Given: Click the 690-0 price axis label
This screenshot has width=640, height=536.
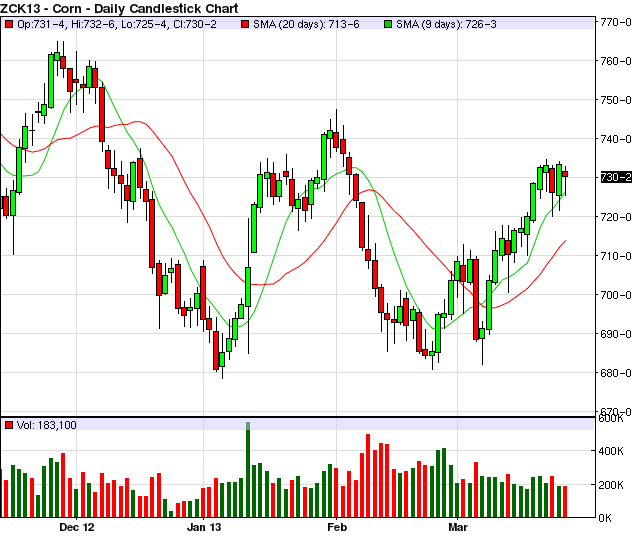Looking at the screenshot, I should [616, 334].
